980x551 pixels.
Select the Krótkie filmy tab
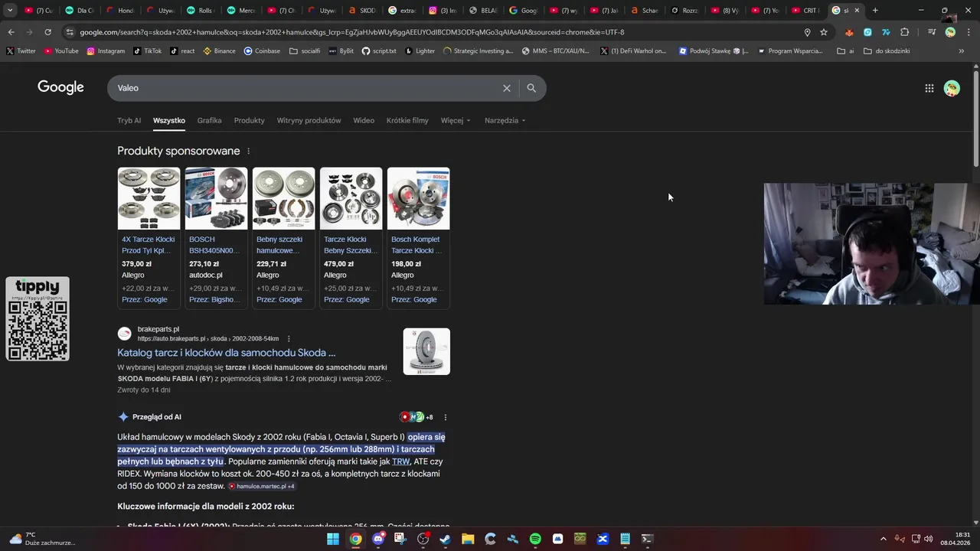(407, 120)
